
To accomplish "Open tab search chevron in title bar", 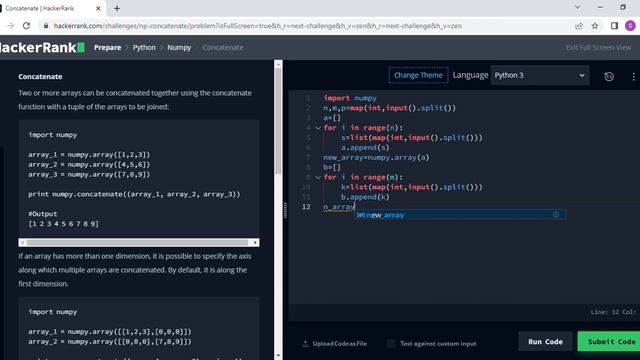I will (578, 7).
